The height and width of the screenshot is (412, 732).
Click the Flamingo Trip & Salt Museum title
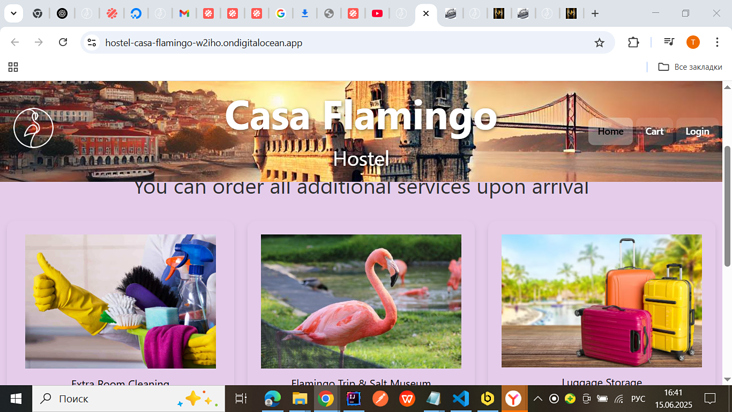[361, 383]
